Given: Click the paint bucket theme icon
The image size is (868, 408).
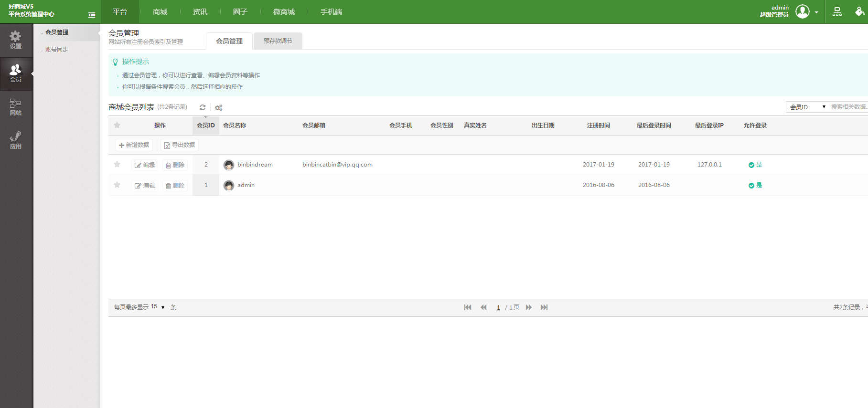Looking at the screenshot, I should pyautogui.click(x=859, y=11).
